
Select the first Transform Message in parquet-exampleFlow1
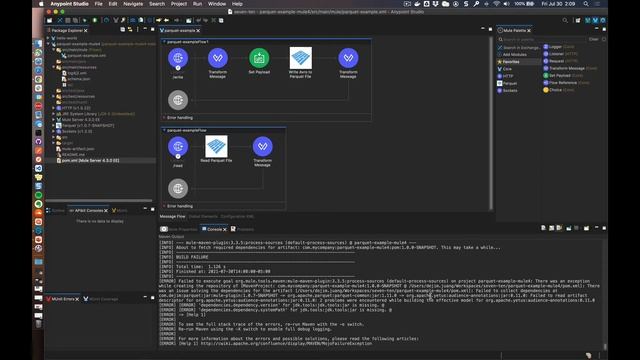(218, 58)
